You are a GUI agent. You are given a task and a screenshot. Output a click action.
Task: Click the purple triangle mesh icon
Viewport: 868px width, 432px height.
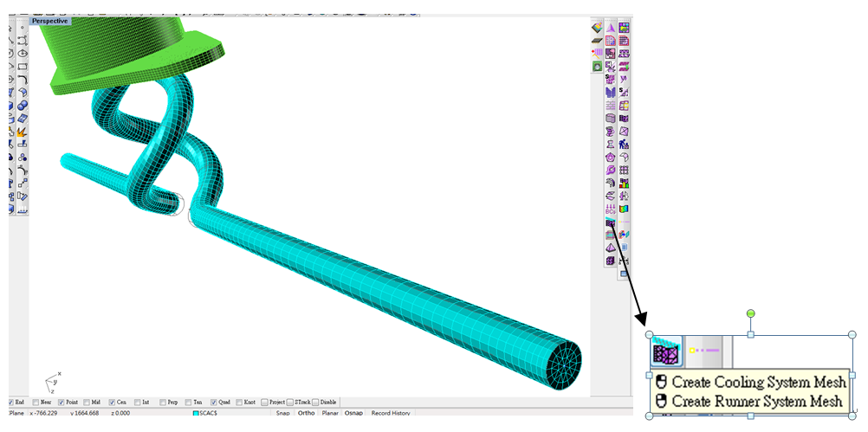coord(610,28)
